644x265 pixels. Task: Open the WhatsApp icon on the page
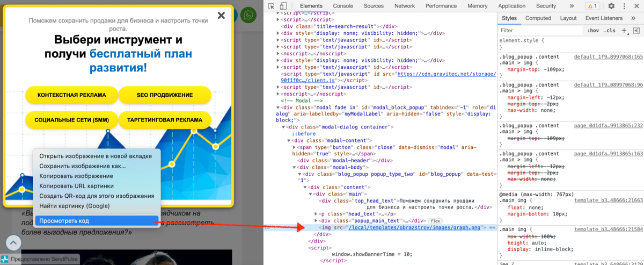[x=248, y=15]
